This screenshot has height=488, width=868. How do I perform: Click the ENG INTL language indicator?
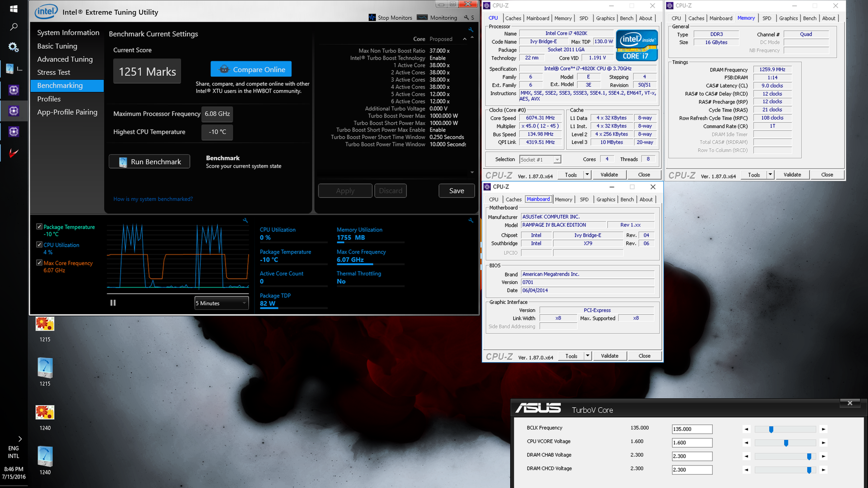[14, 452]
